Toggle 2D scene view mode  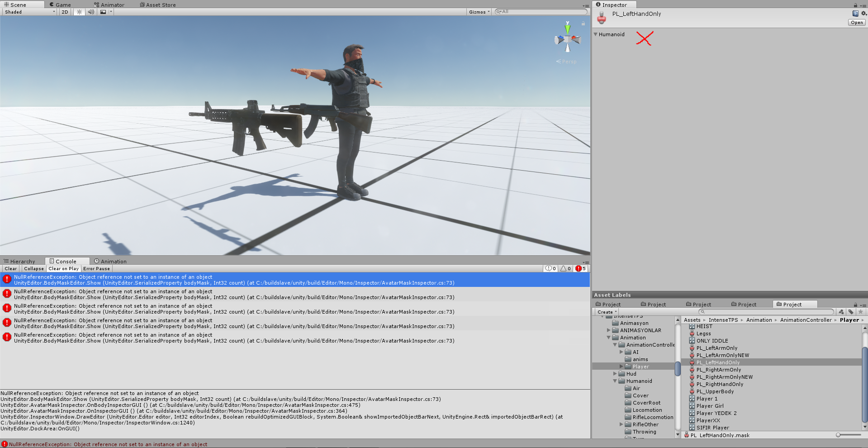tap(65, 12)
